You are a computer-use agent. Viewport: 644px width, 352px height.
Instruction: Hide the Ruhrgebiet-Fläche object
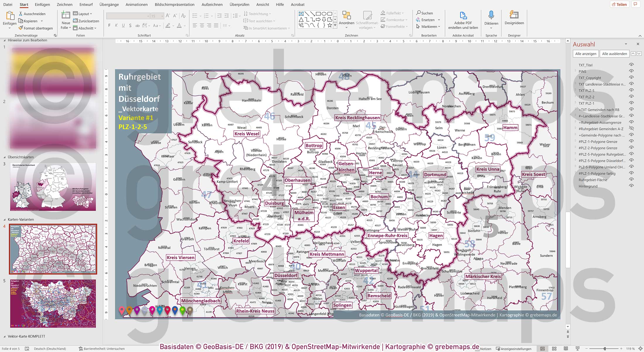point(631,179)
